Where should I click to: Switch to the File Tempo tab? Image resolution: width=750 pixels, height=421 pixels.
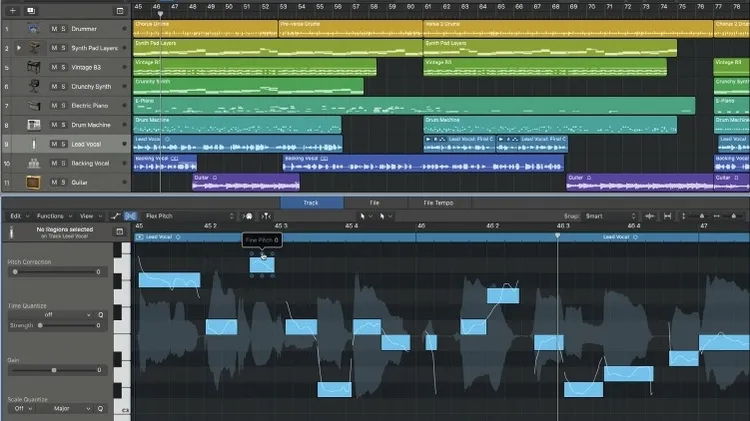(438, 203)
